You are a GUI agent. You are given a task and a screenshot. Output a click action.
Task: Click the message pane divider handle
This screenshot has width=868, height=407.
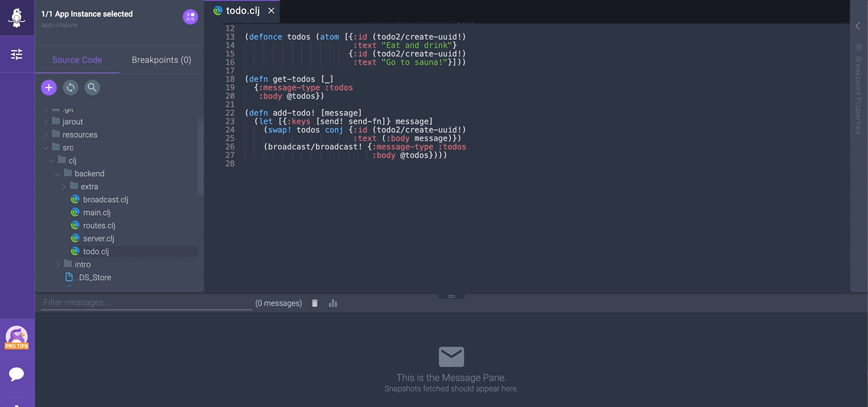(x=451, y=296)
